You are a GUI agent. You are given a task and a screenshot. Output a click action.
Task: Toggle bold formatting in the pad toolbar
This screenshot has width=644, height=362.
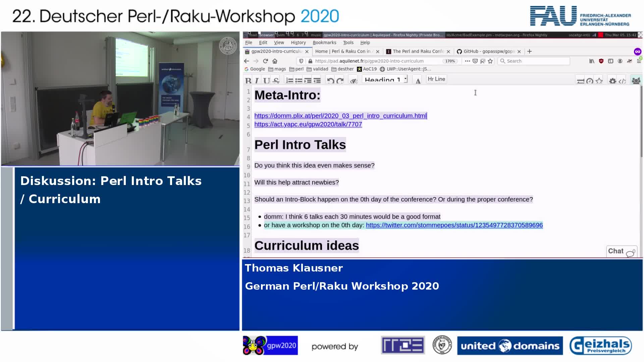248,80
